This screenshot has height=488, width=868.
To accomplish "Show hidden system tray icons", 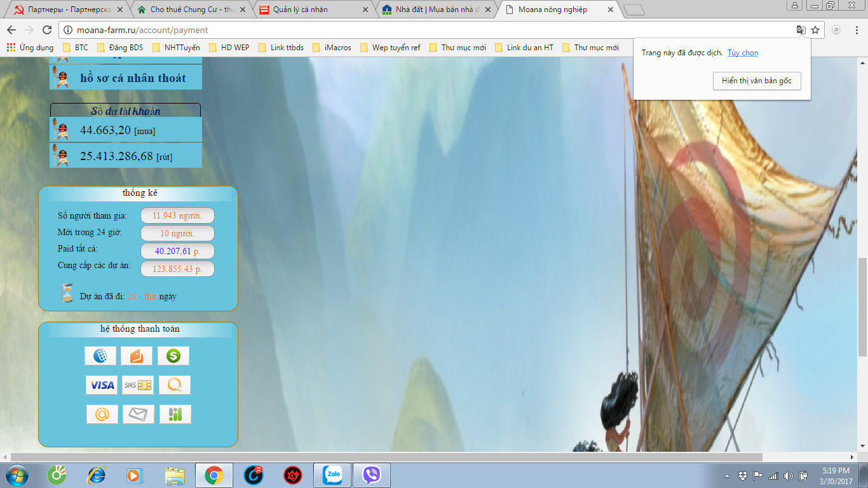I will 728,476.
